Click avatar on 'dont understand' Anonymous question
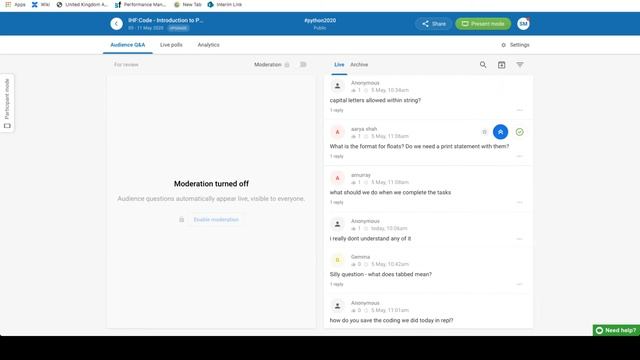The width and height of the screenshot is (640, 360). pyautogui.click(x=338, y=224)
